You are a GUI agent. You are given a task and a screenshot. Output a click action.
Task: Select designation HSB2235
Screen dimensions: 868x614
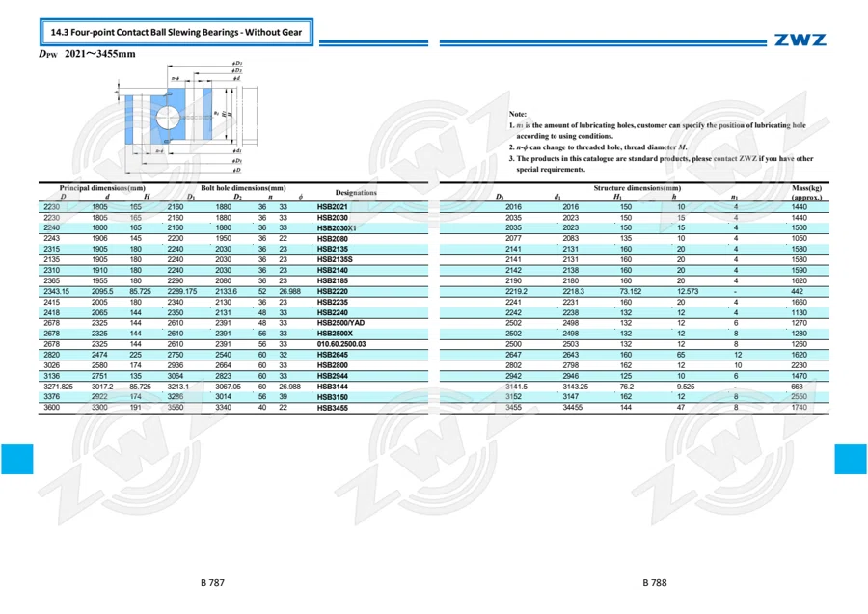tap(332, 302)
